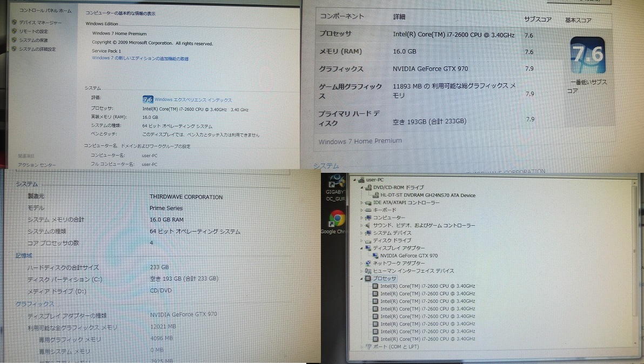Click the CD/DVD media drive value
644x364 pixels.
[160, 291]
